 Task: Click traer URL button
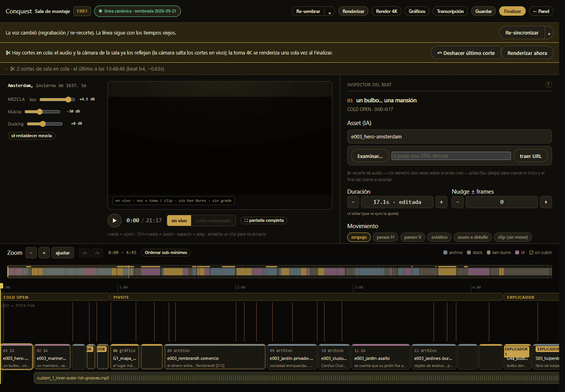530,156
